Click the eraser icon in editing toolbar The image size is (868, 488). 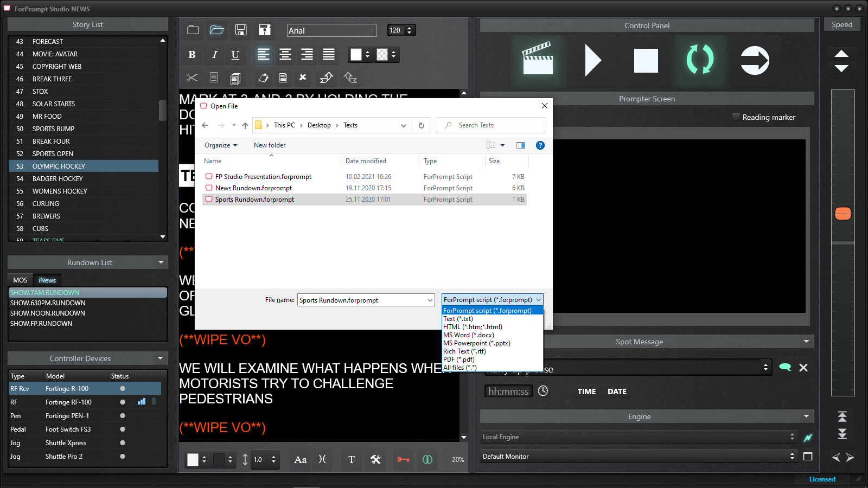(x=264, y=78)
